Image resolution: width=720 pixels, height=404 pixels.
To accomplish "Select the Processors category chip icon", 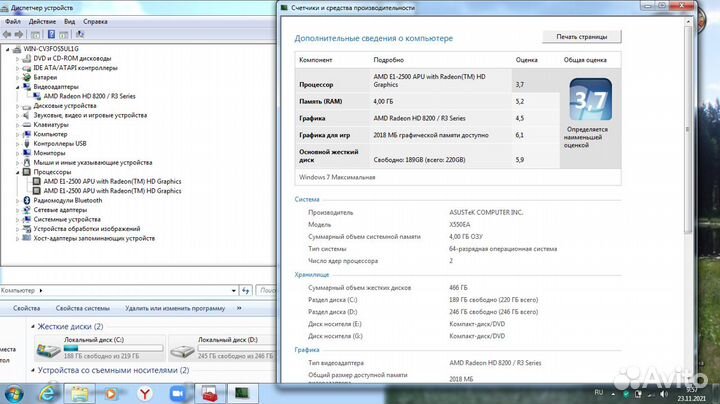I will pyautogui.click(x=27, y=172).
